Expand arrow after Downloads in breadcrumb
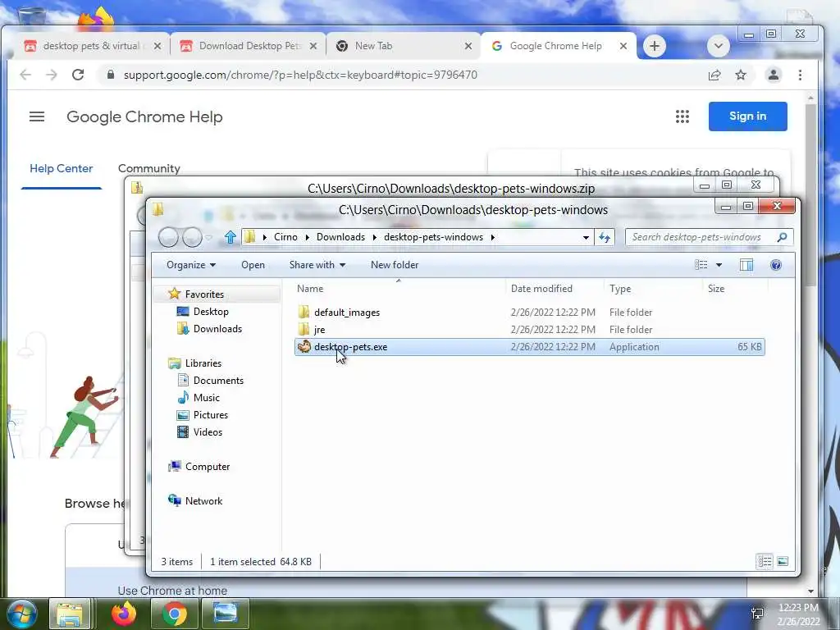The height and width of the screenshot is (630, 840). click(x=374, y=237)
